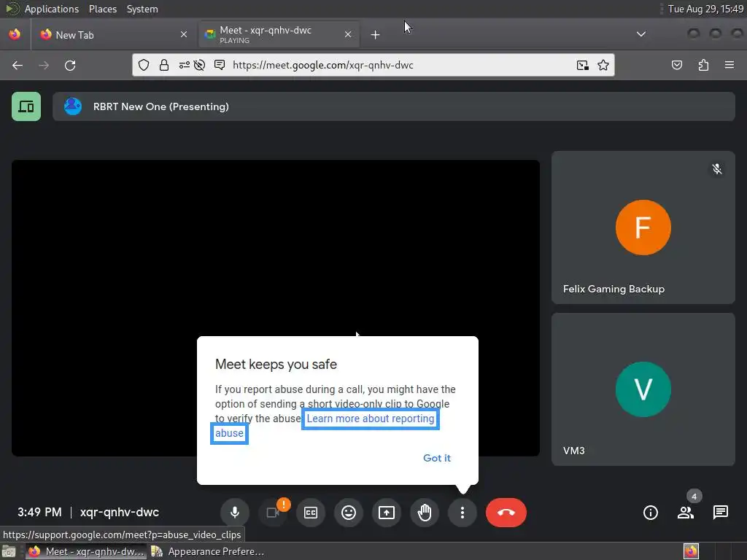Open the three-dot more options menu
The width and height of the screenshot is (747, 560).
[462, 513]
